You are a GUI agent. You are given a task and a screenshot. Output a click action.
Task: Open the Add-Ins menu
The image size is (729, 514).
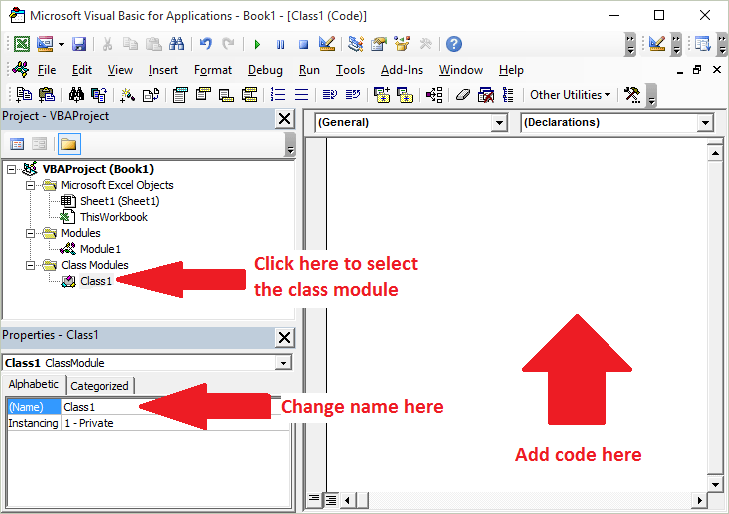(402, 70)
